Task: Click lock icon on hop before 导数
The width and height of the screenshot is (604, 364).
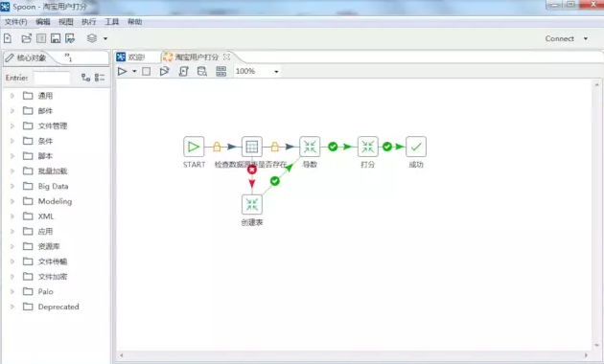Action: tap(274, 147)
